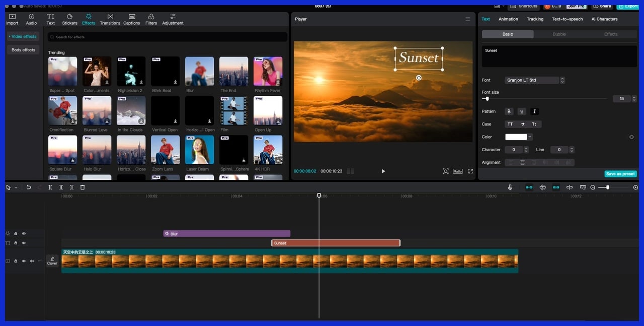Viewport: 644px width, 326px height.
Task: Select the Blur effect thumbnail
Action: coord(199,71)
